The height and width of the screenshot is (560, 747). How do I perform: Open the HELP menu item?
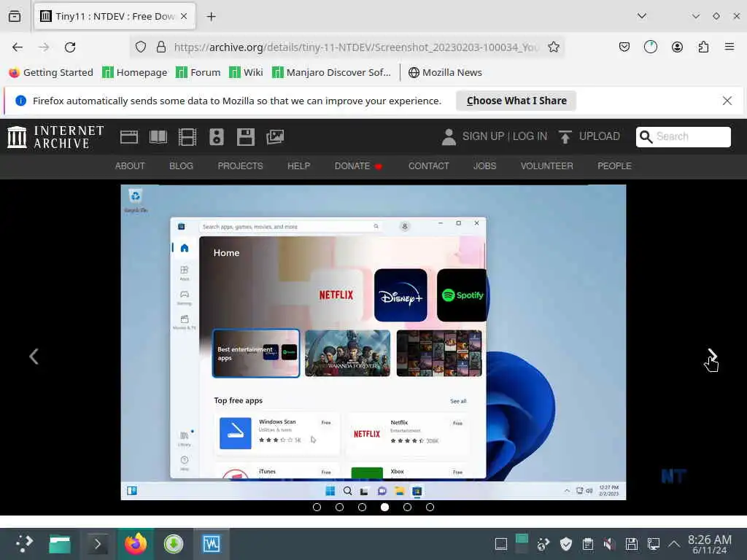298,166
